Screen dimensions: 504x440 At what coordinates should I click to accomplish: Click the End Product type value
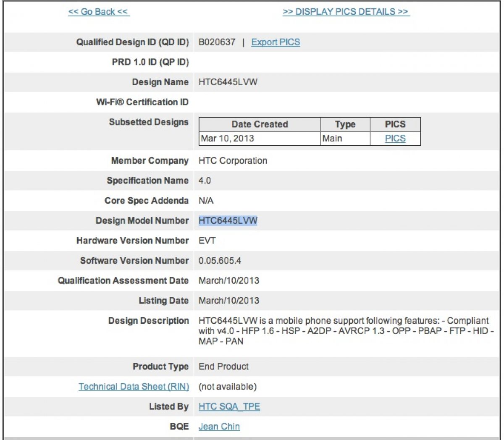point(223,367)
